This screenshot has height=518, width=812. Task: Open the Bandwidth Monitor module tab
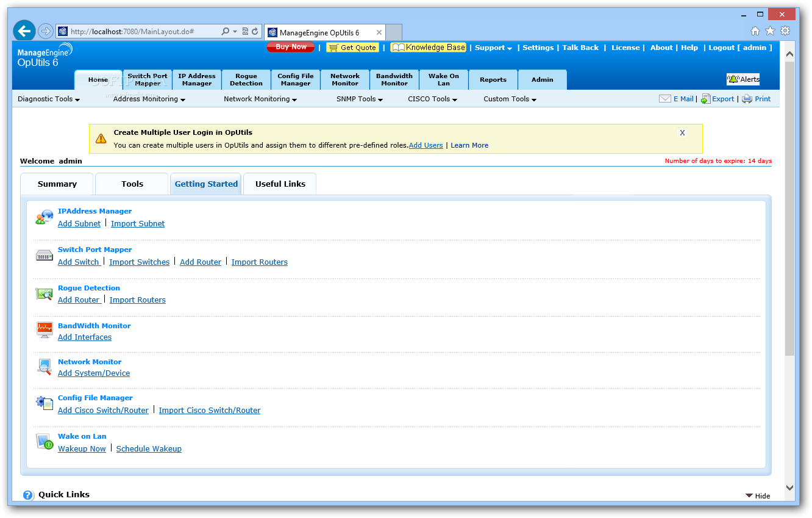tap(394, 80)
